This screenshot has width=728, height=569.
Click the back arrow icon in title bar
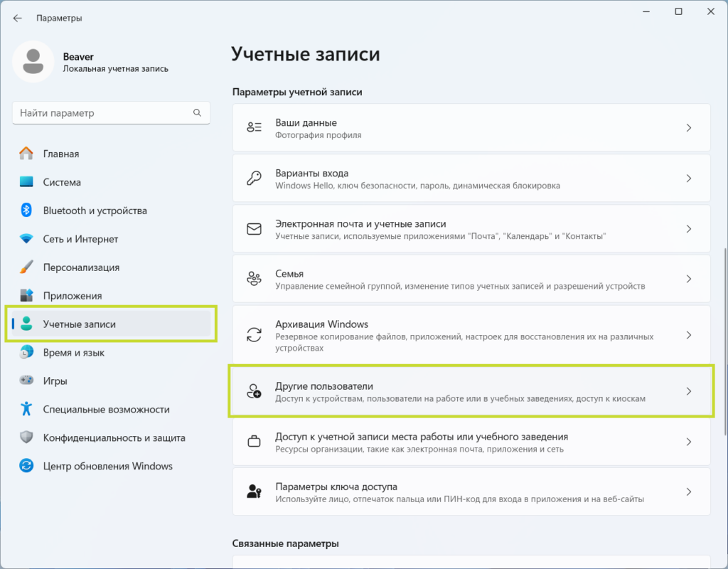pos(18,18)
